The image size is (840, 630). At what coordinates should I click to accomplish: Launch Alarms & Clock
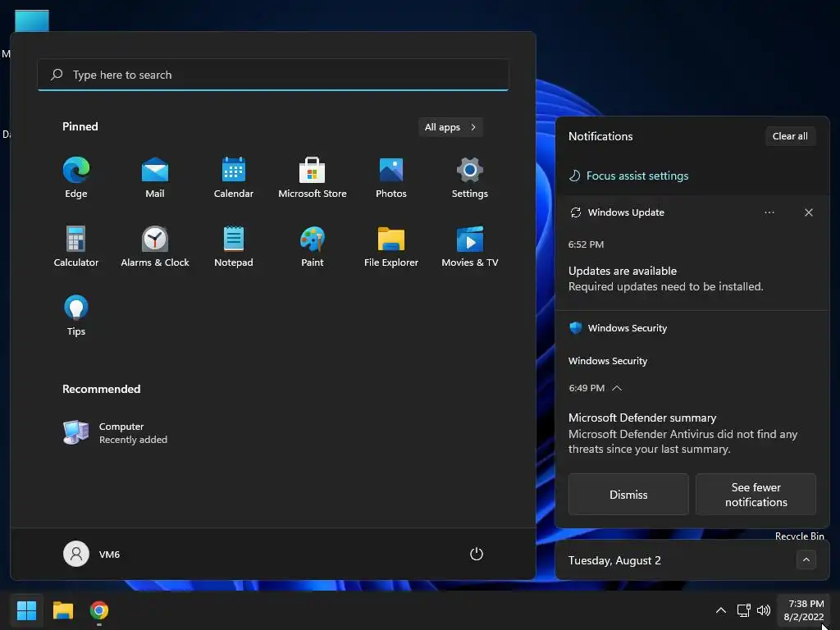[x=155, y=246]
